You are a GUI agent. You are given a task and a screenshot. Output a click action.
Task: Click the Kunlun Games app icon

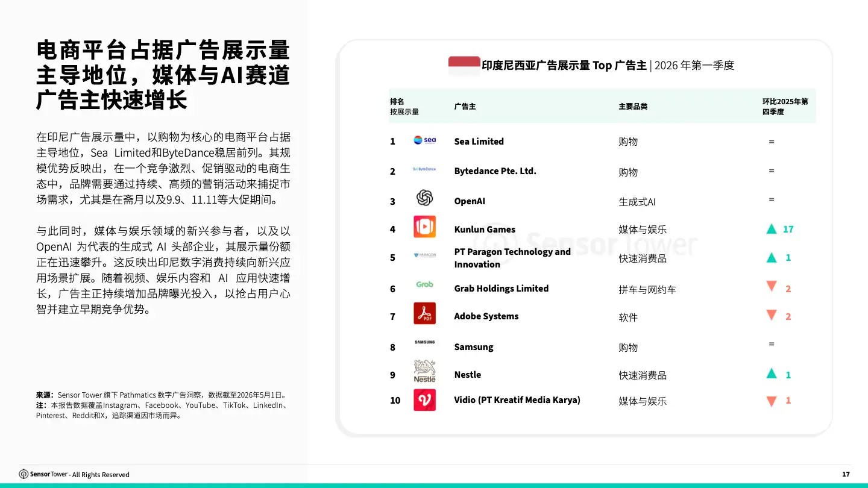pyautogui.click(x=424, y=227)
